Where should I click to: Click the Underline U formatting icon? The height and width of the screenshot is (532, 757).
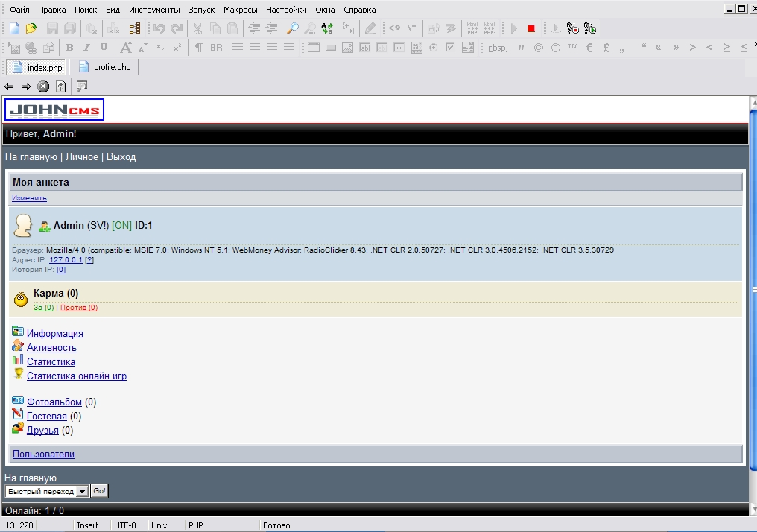104,47
